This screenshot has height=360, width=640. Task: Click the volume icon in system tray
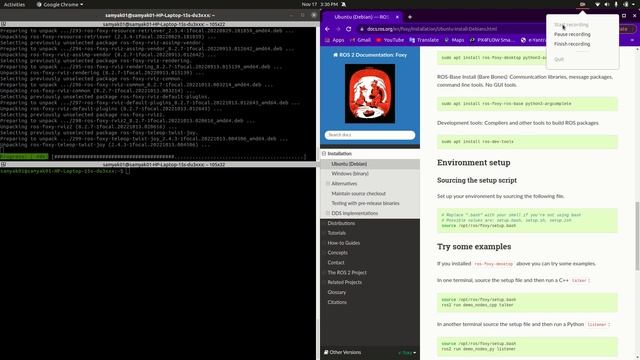coord(607,4)
